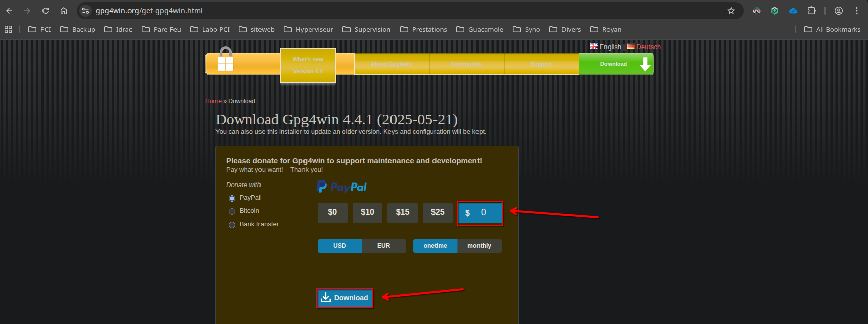
Task: Open the browser extensions puzzle icon
Action: 811,11
